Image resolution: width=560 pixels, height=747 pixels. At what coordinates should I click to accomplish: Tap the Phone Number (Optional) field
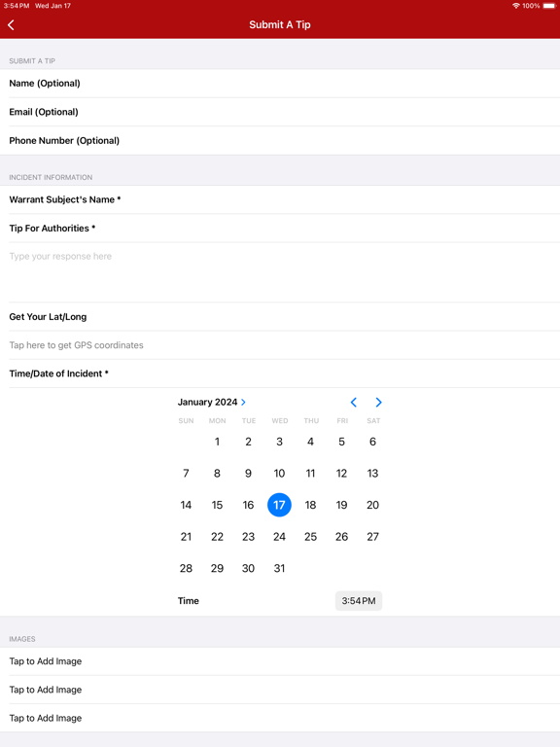[x=280, y=140]
